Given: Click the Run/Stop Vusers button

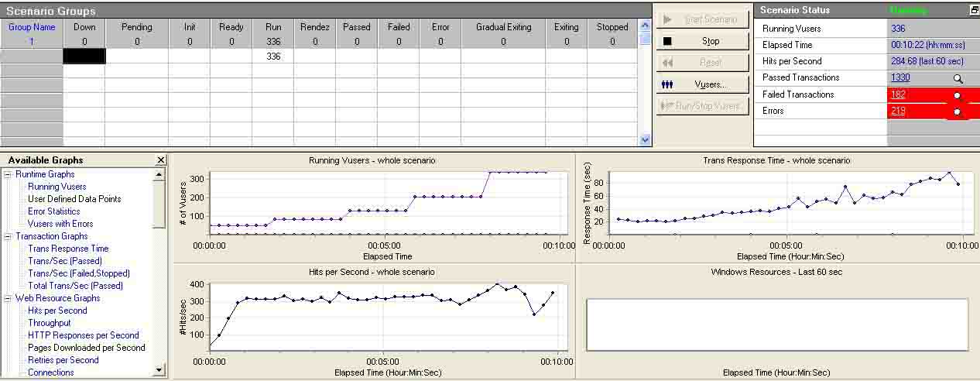Looking at the screenshot, I should point(702,106).
